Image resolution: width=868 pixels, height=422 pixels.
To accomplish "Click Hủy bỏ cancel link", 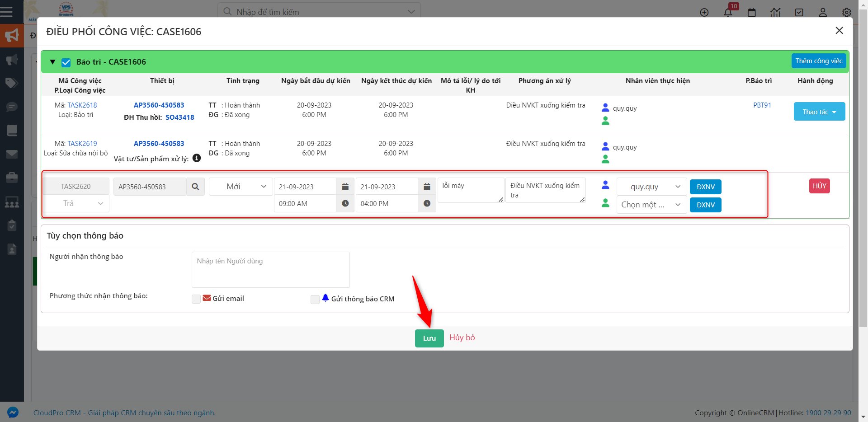I will (x=462, y=338).
